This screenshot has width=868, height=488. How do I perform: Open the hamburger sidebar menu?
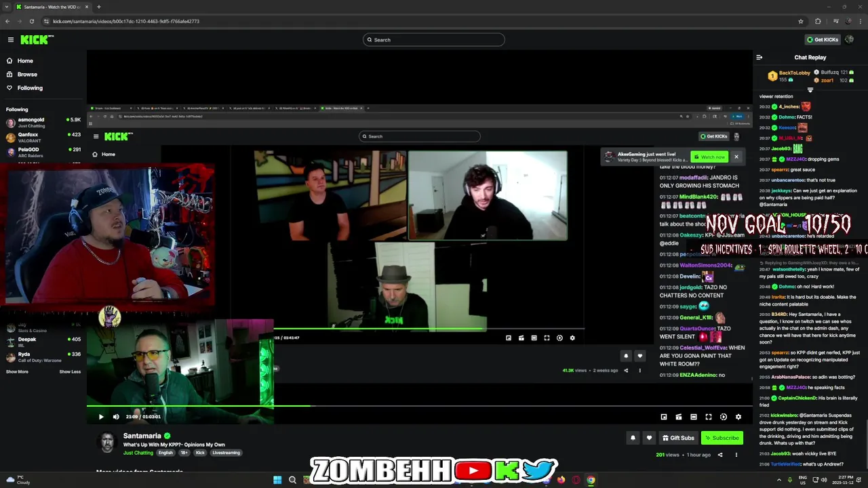coord(10,39)
